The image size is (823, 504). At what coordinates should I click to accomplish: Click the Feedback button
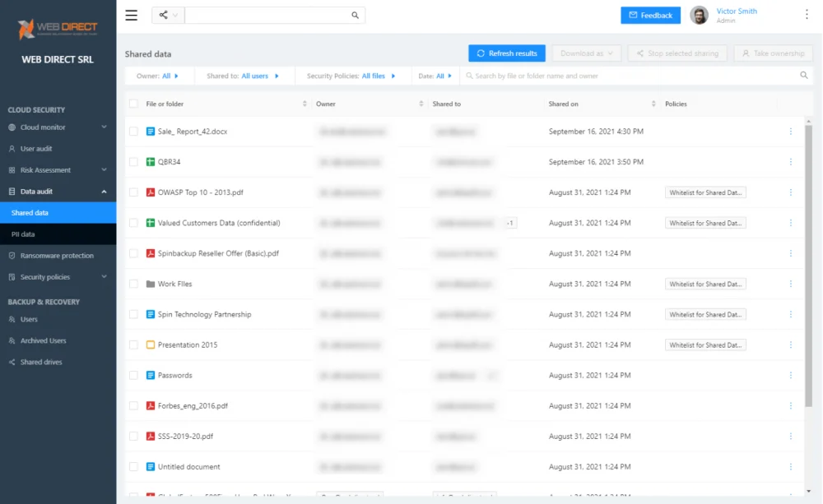click(x=650, y=15)
